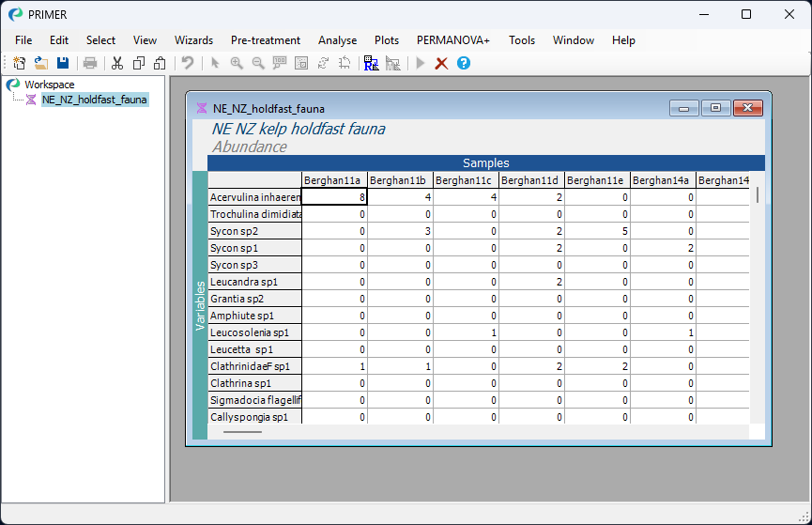Viewport: 812px width, 525px height.
Task: Select NE_NZ_holdfast_fauna in the workspace tree
Action: (x=94, y=100)
